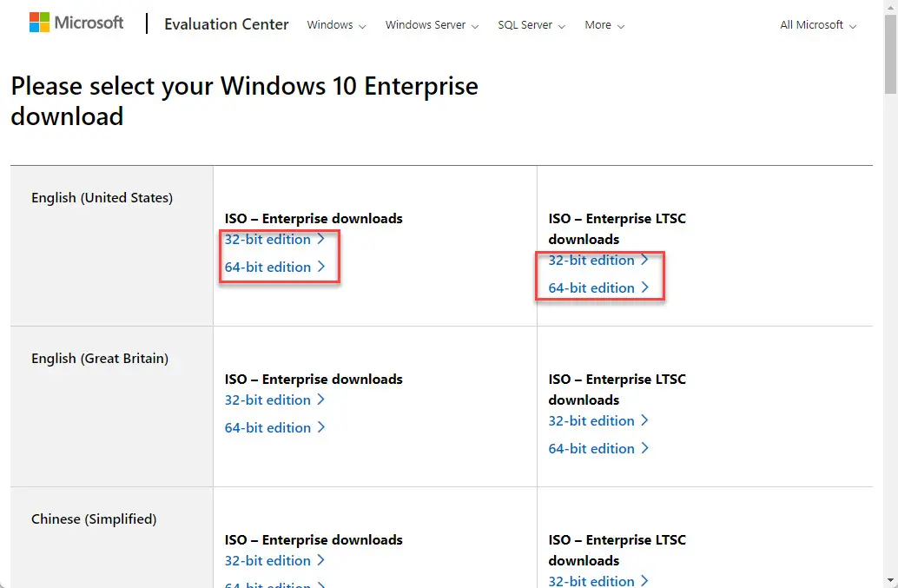The image size is (898, 588).
Task: Expand the More navigation menu
Action: [604, 25]
